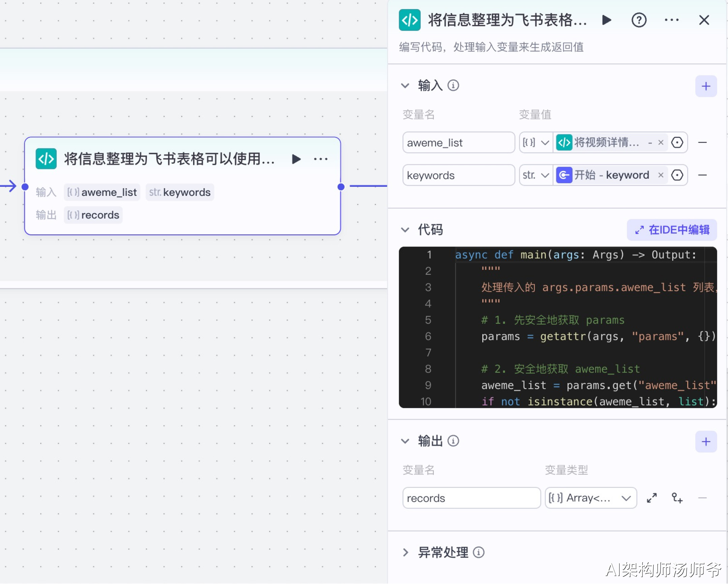
Task: Click variable selector icon for aweme_list
Action: click(x=677, y=143)
